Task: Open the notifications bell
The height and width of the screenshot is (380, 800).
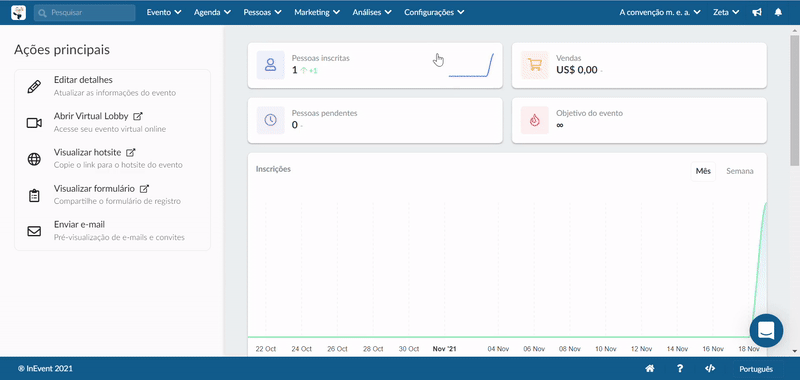Action: tap(778, 12)
